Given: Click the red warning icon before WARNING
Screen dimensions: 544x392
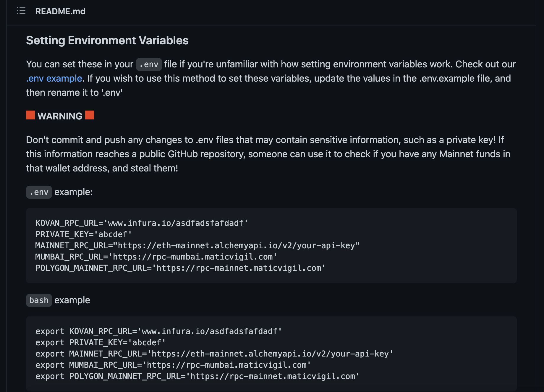Looking at the screenshot, I should (30, 115).
